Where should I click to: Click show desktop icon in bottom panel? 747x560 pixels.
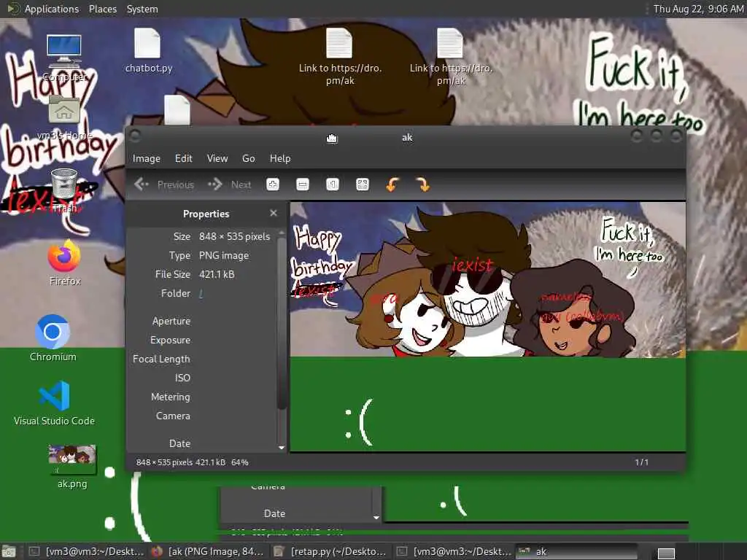(9, 551)
